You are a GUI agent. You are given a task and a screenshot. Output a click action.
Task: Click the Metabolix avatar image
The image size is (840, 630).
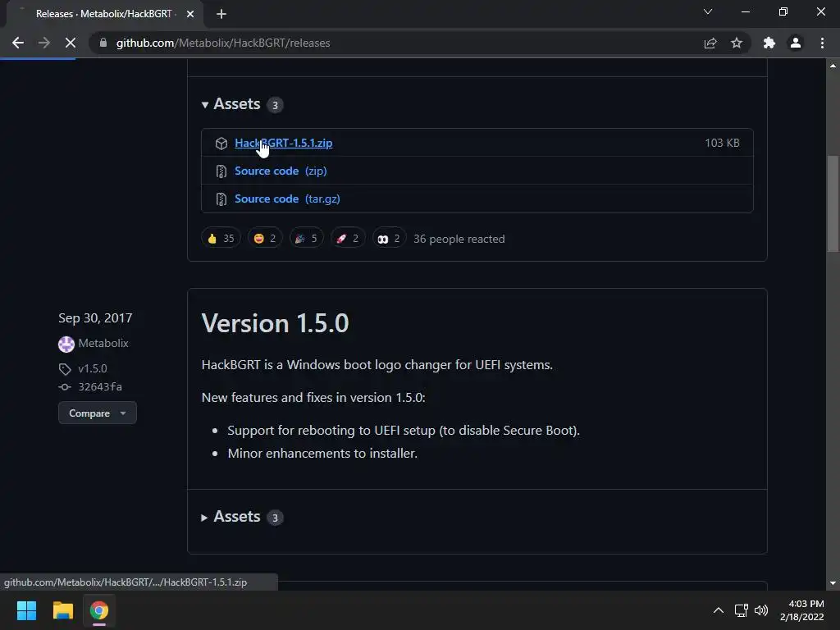(66, 344)
